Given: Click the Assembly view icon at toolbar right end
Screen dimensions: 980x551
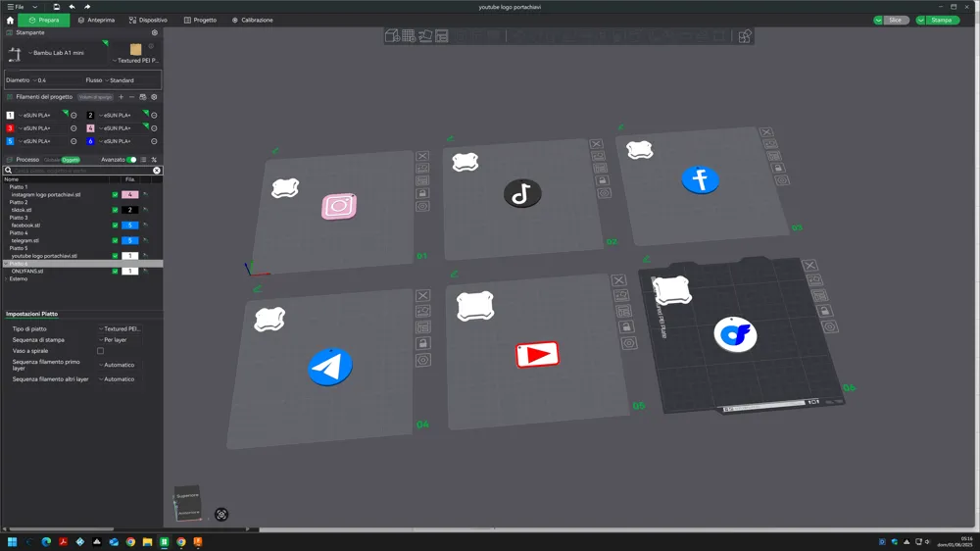Looking at the screenshot, I should point(745,36).
